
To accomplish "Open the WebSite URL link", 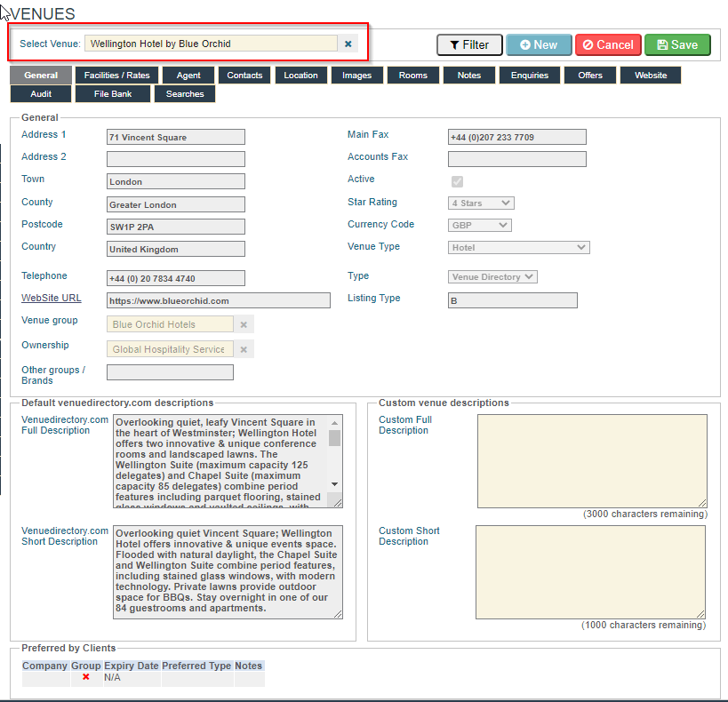I will (51, 298).
